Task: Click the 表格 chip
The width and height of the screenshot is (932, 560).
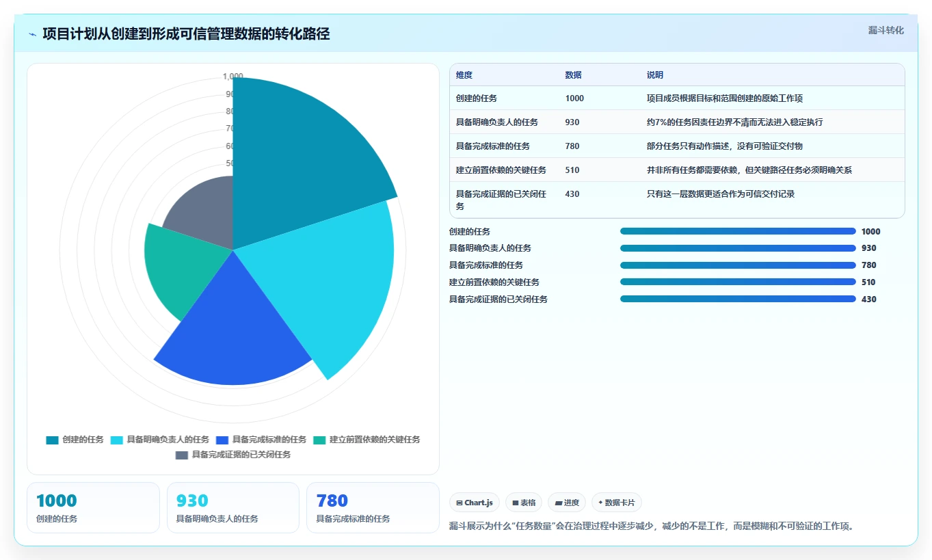Action: (524, 503)
